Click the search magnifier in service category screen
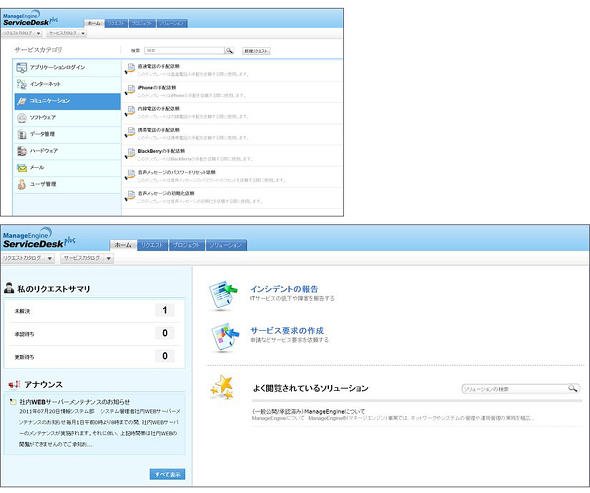This screenshot has height=493, width=590. click(229, 51)
